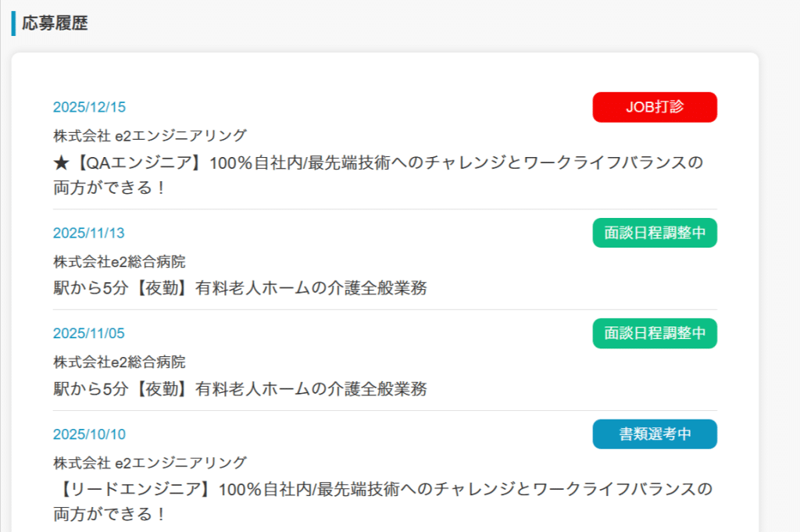Click 面談日程調整中 badge for 2025/11/13 entry
This screenshot has width=800, height=532.
click(x=655, y=233)
